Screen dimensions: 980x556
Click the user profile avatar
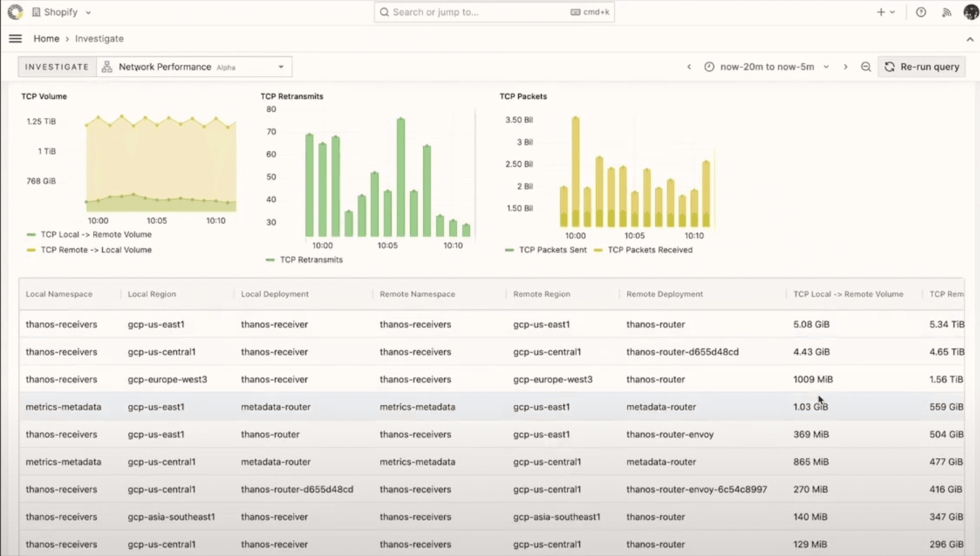click(971, 12)
